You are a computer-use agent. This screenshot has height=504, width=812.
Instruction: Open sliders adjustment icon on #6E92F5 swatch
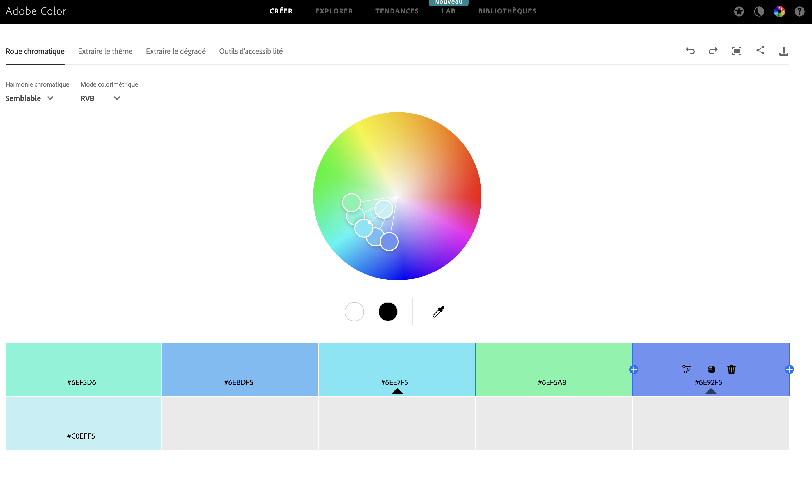[686, 369]
